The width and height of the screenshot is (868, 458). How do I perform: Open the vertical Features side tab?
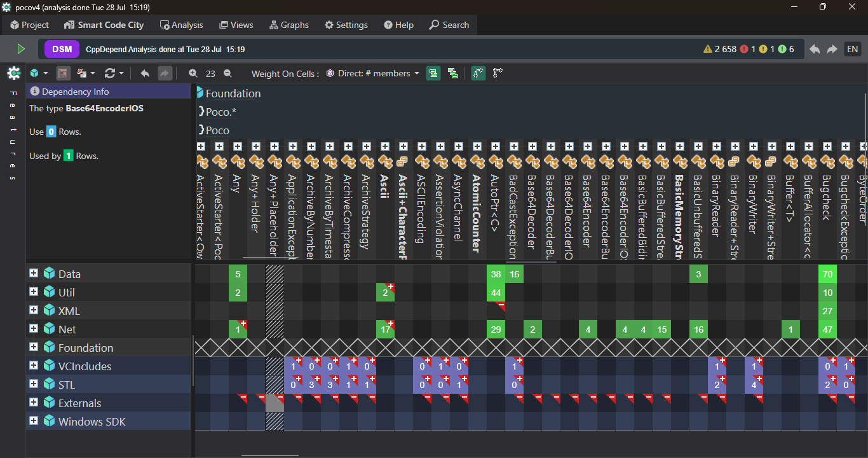(x=12, y=137)
